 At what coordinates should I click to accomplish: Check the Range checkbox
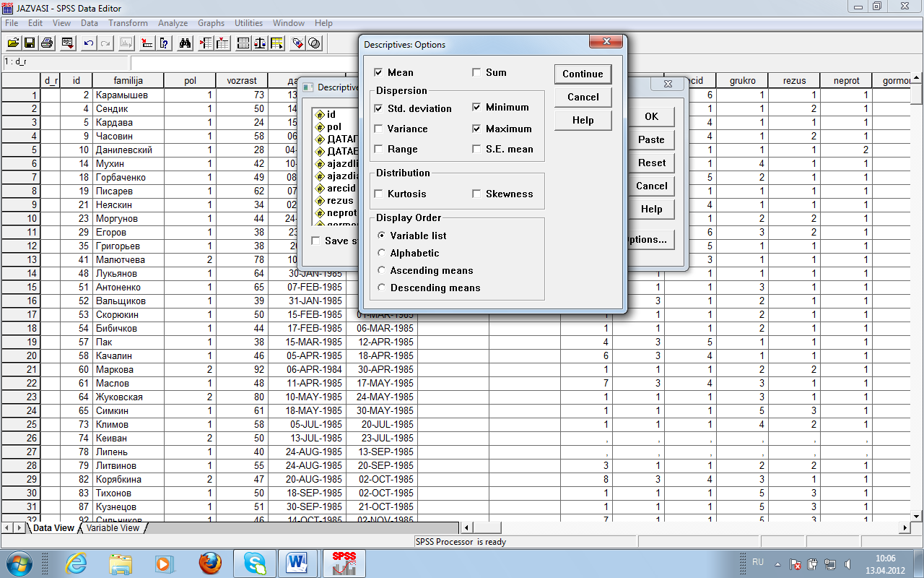click(379, 149)
